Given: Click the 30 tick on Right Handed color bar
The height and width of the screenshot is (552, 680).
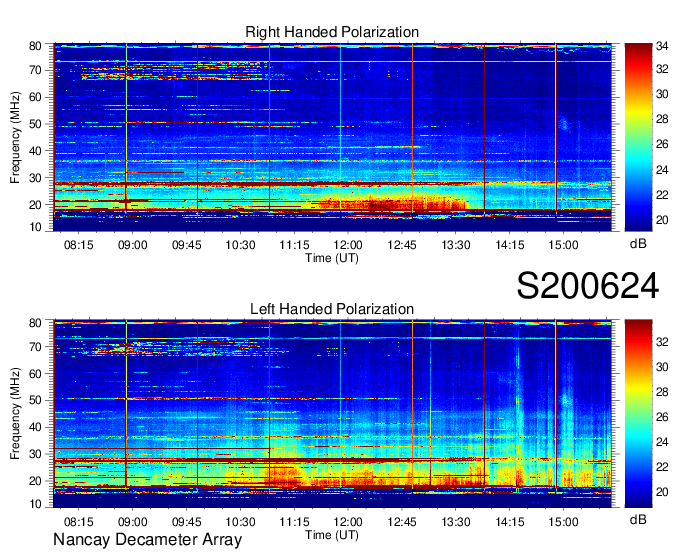Looking at the screenshot, I should point(662,95).
